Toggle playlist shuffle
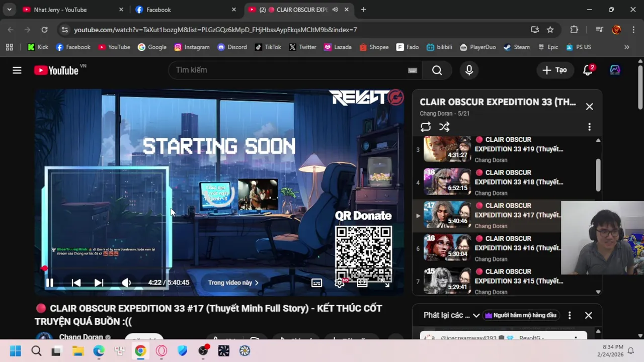This screenshot has height=362, width=644. (x=444, y=127)
